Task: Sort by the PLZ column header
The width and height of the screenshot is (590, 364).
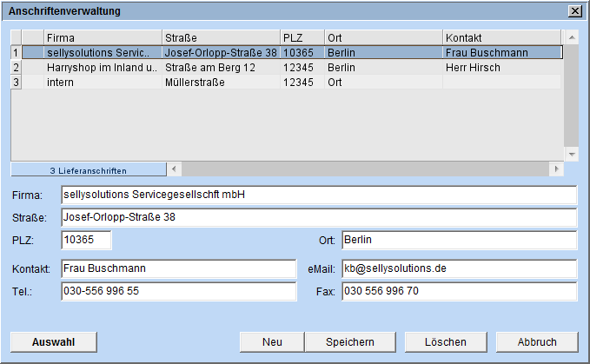Action: [x=302, y=37]
